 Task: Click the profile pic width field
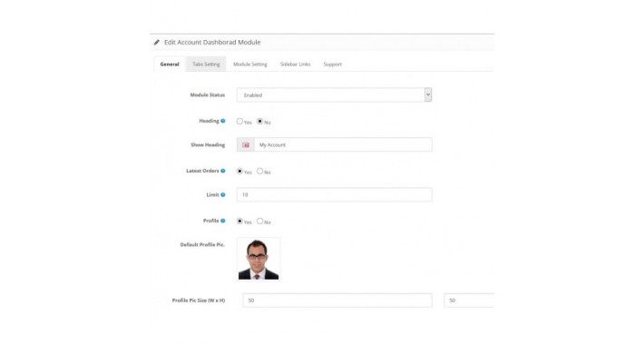tap(337, 301)
